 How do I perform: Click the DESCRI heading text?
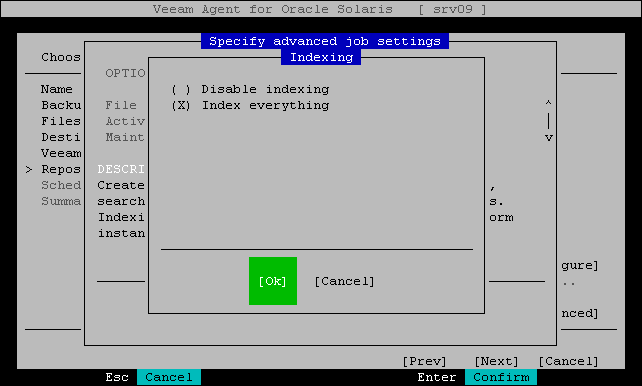pos(121,169)
